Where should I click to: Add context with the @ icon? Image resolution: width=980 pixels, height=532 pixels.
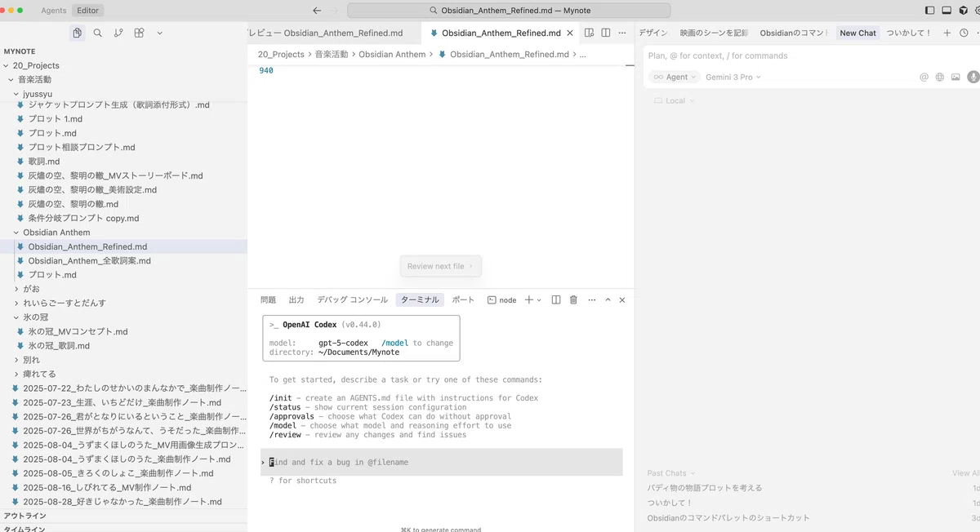[924, 77]
